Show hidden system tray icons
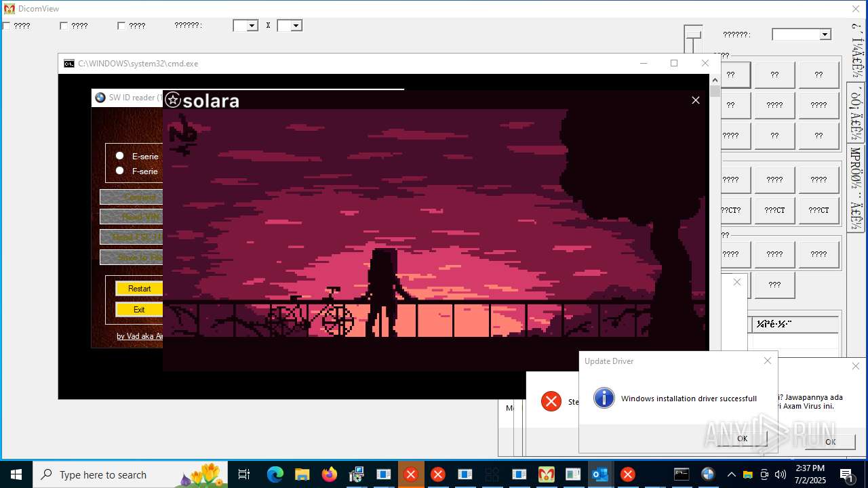 tap(731, 474)
